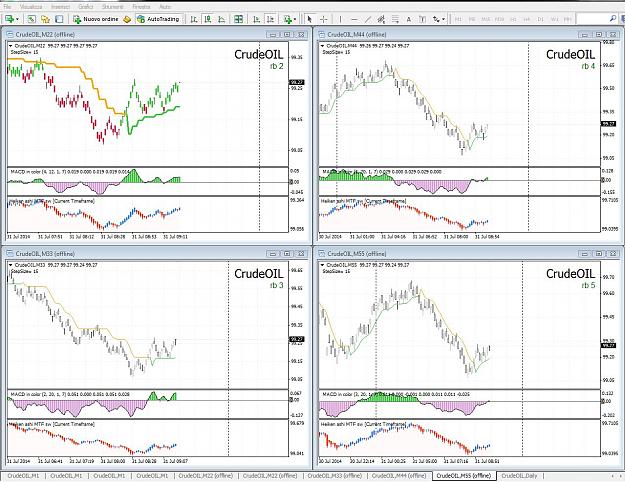
Task: Set the timeframe to H1
Action: click(513, 19)
